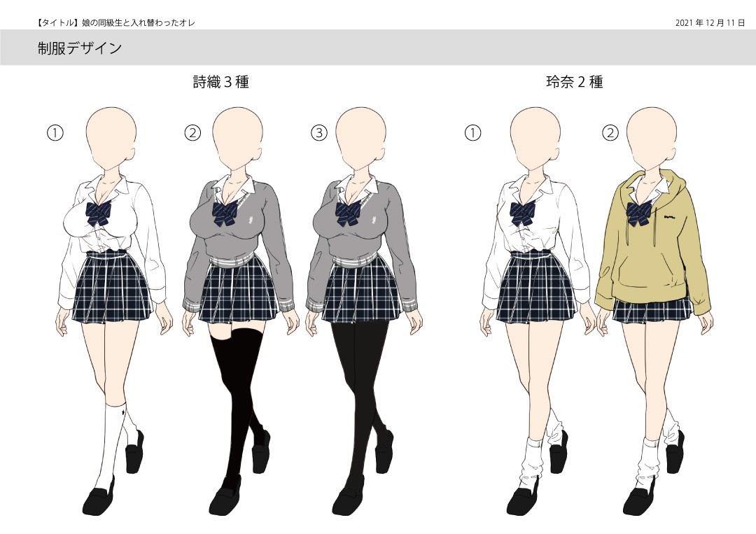This screenshot has height=534, width=756.
Task: Select variant ① marker under 詩織３種
Action: [54, 133]
